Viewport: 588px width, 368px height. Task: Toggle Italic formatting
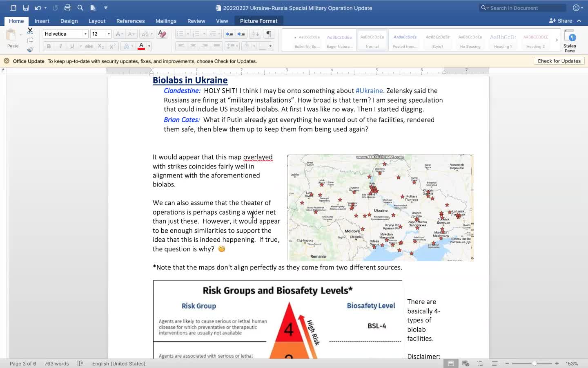coord(60,46)
